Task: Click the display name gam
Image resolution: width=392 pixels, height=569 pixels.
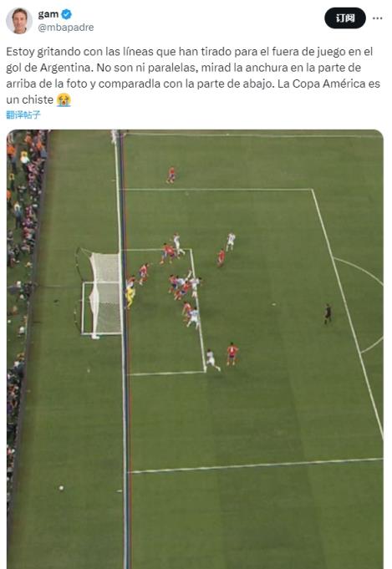Action: click(x=48, y=14)
